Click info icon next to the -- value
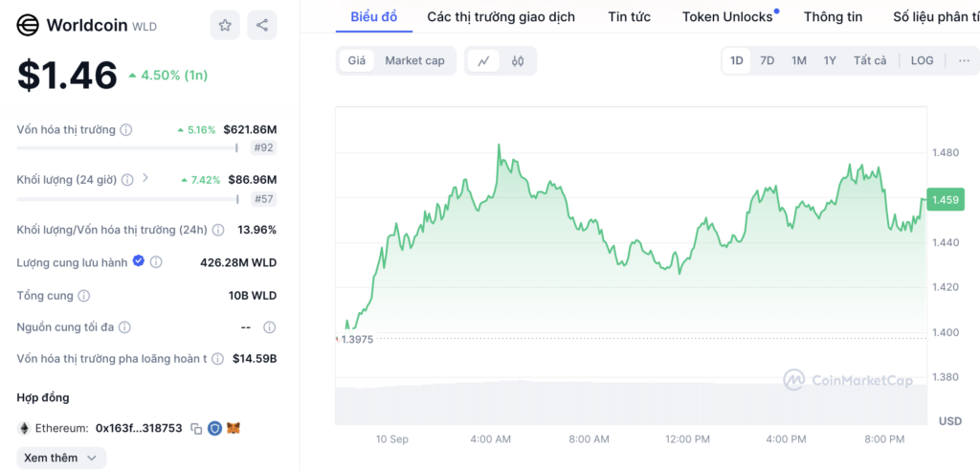980x471 pixels. pyautogui.click(x=269, y=327)
